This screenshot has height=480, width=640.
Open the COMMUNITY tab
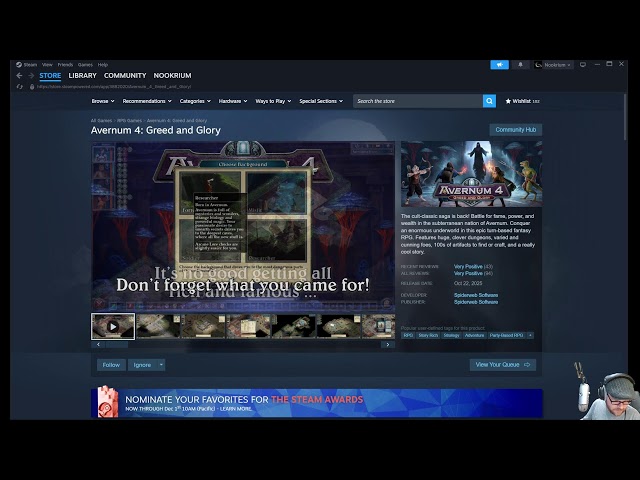point(125,76)
